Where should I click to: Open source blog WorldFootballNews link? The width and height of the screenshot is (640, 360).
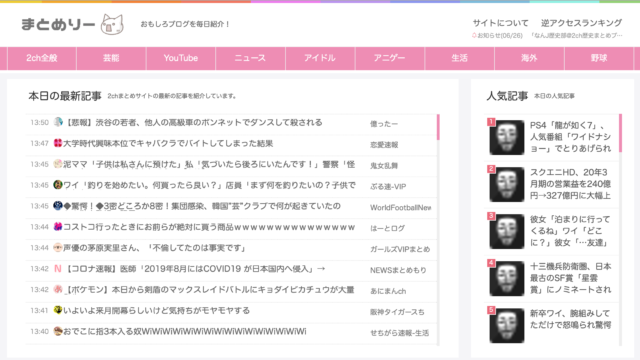400,207
